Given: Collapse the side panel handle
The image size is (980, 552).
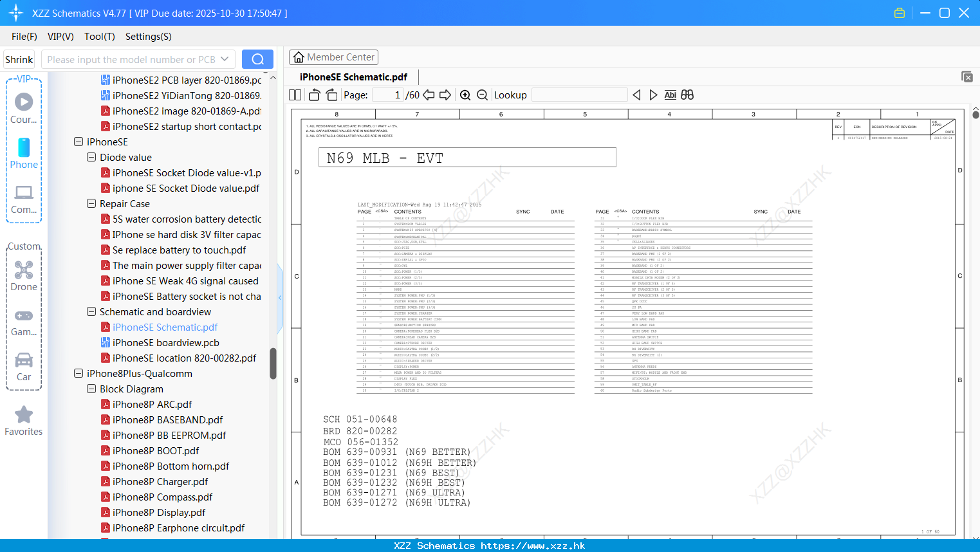Looking at the screenshot, I should coord(280,298).
